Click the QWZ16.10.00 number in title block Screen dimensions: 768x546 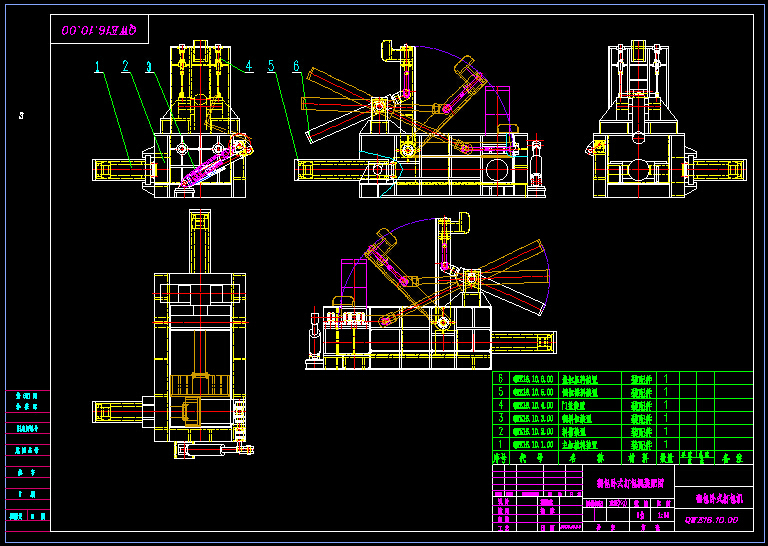tap(711, 520)
